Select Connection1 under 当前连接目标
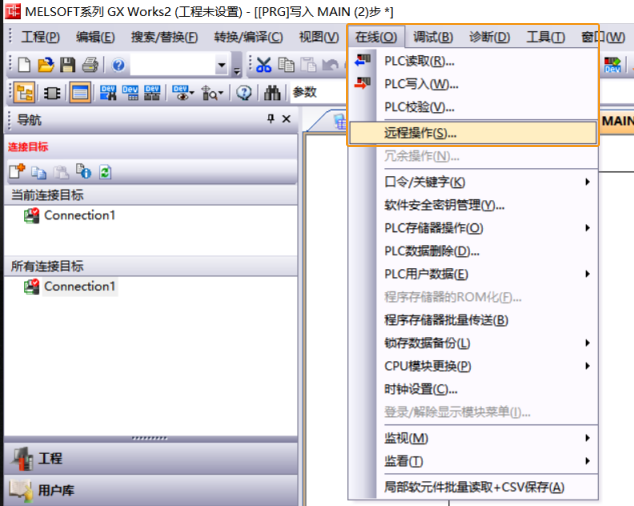This screenshot has height=506, width=634. point(79,215)
